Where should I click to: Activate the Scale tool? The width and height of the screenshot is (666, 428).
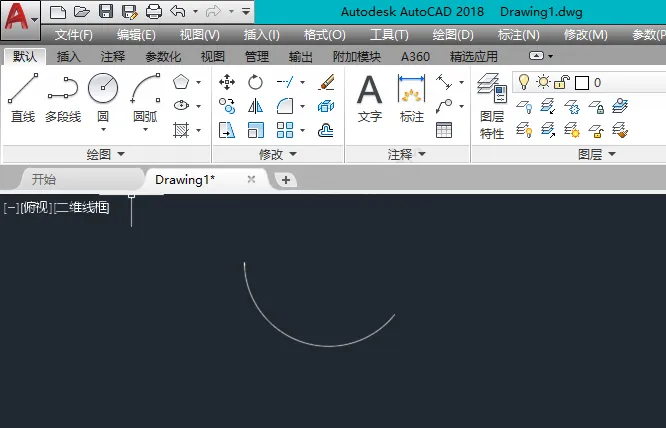[255, 130]
